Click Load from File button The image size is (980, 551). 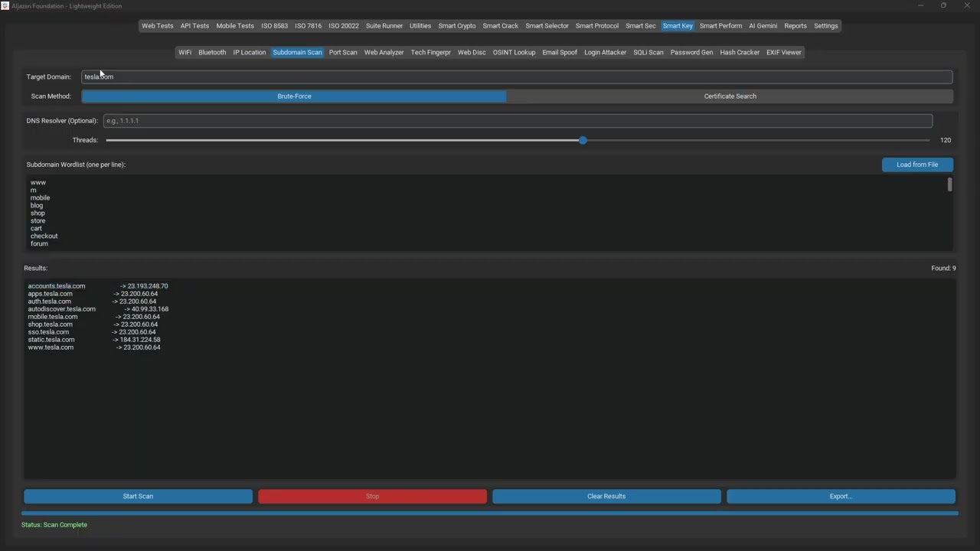click(917, 165)
